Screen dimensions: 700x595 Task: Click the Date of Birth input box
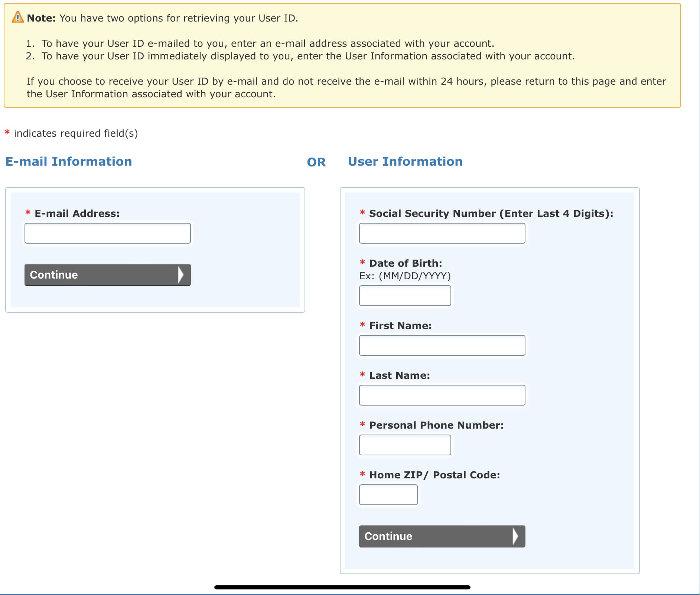(x=404, y=296)
